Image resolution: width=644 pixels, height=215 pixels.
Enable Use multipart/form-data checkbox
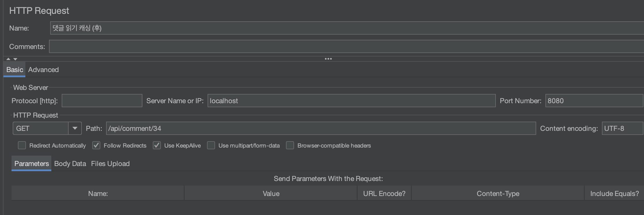pos(211,145)
